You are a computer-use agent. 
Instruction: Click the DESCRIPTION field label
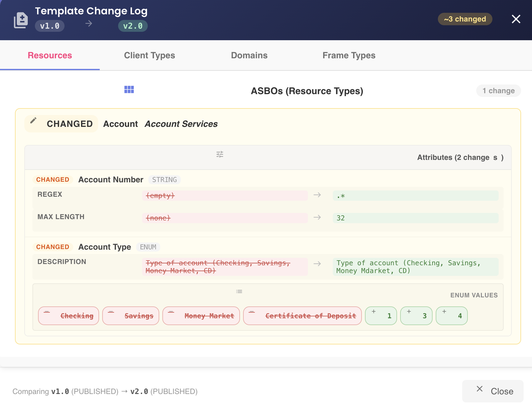tap(62, 262)
